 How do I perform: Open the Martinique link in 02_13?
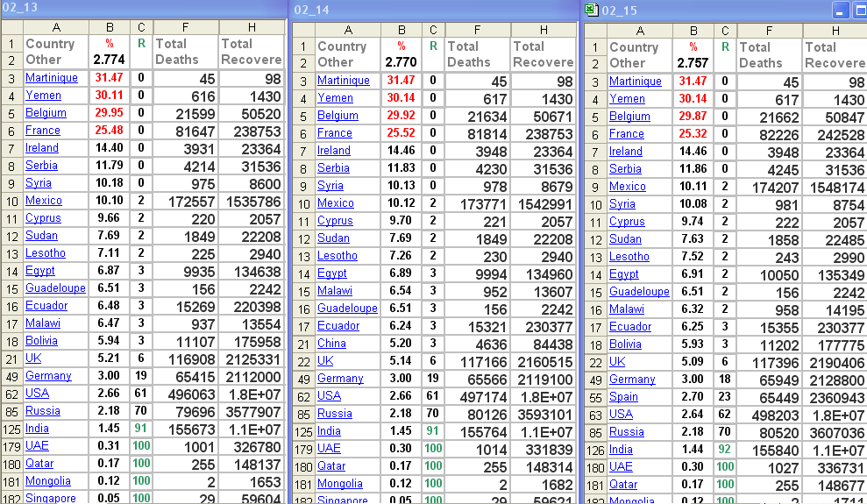(51, 78)
